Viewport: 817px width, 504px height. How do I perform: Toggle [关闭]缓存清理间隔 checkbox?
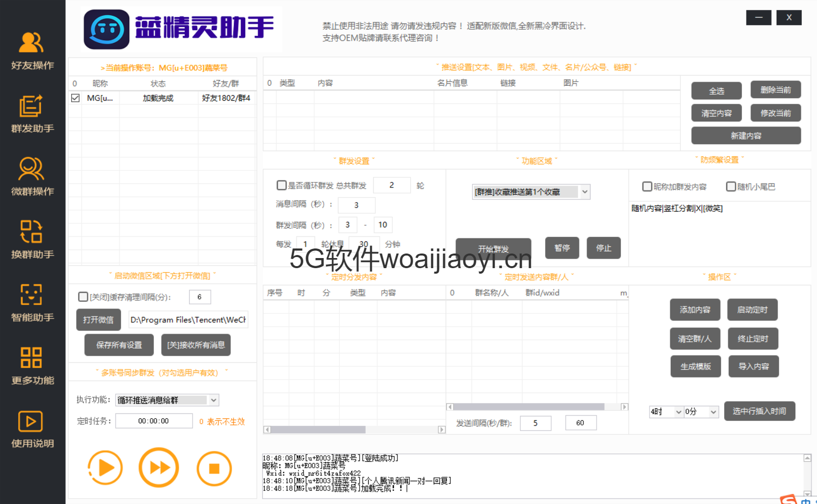[x=83, y=297]
